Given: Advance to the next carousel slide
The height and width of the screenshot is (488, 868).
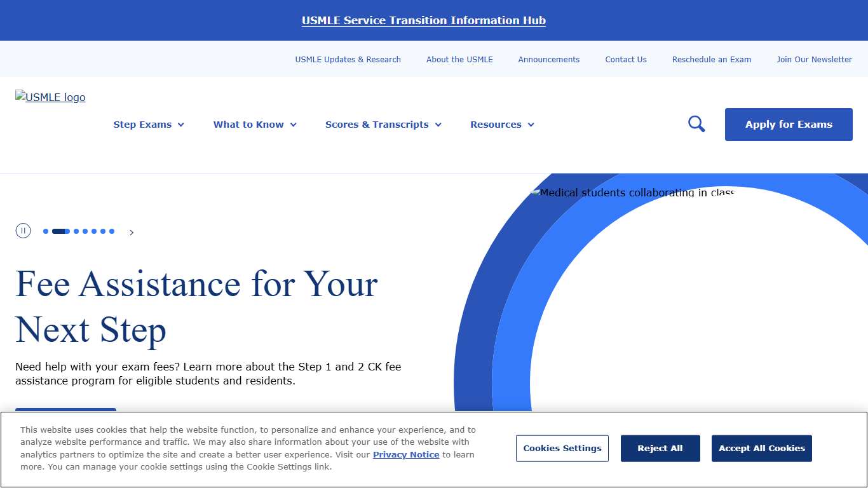Looking at the screenshot, I should [x=132, y=232].
